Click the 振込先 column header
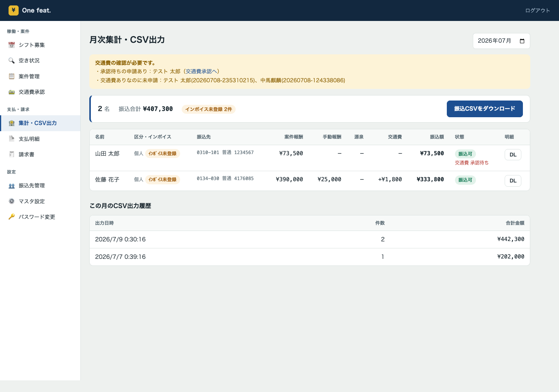Viewport: 559px width, 392px height. [204, 137]
